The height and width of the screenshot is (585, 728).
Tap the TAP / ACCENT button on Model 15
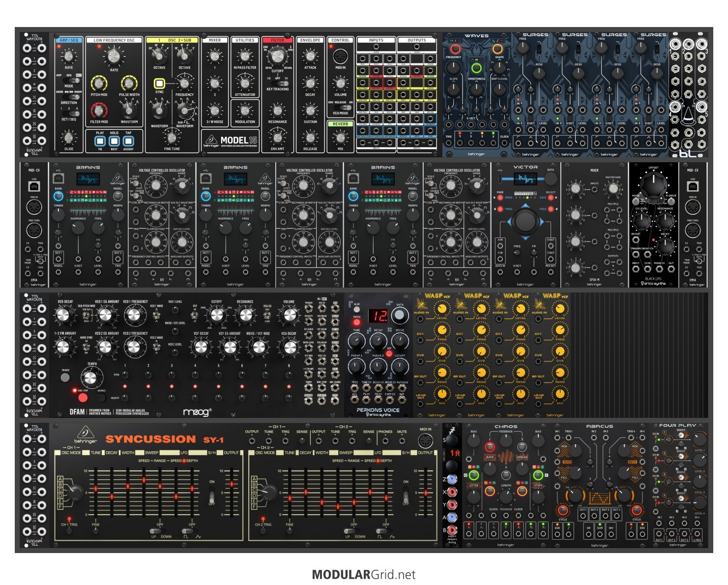(x=128, y=141)
